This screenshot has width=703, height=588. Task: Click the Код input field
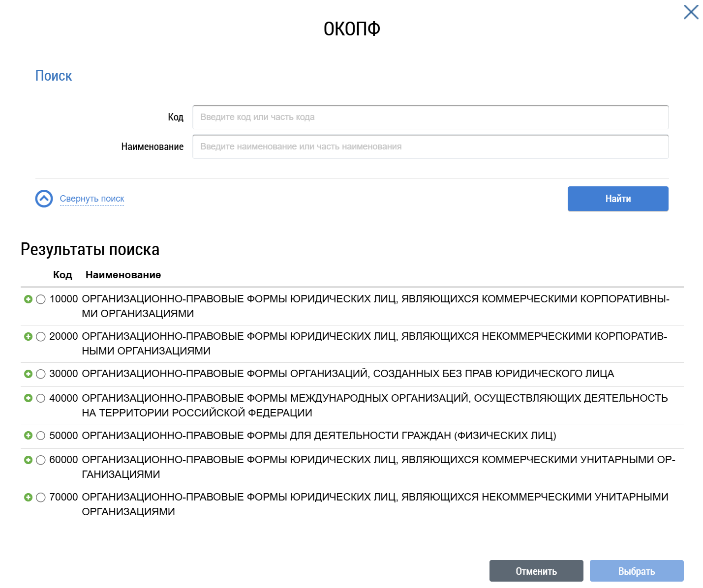(x=430, y=117)
